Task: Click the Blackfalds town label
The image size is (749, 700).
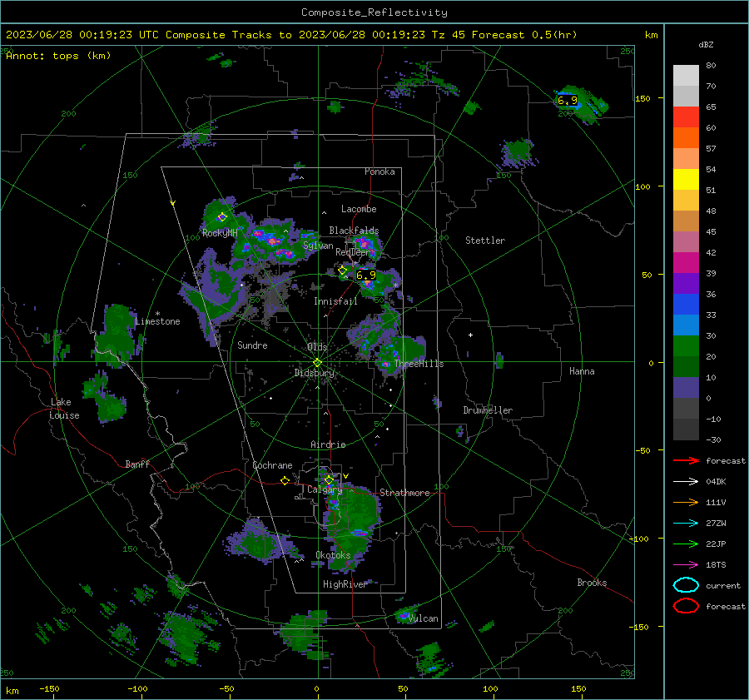Action: 354,231
